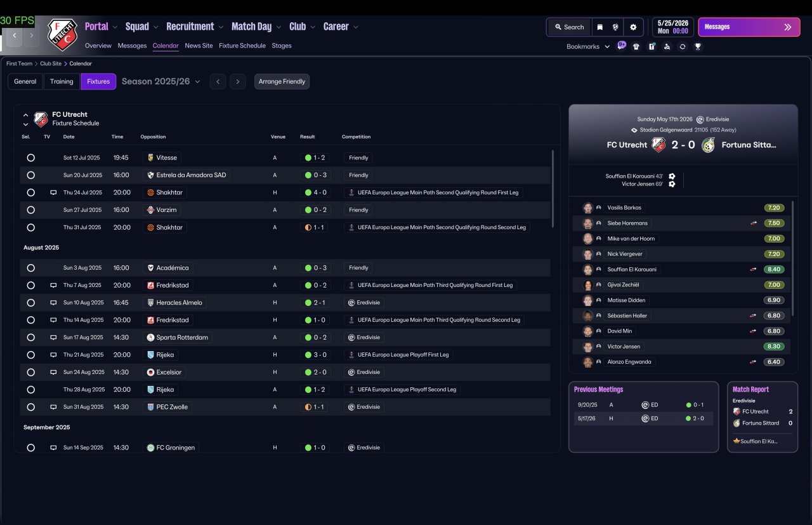This screenshot has width=812, height=525.
Task: Select the radio circle for Académica fixture
Action: tap(30, 268)
